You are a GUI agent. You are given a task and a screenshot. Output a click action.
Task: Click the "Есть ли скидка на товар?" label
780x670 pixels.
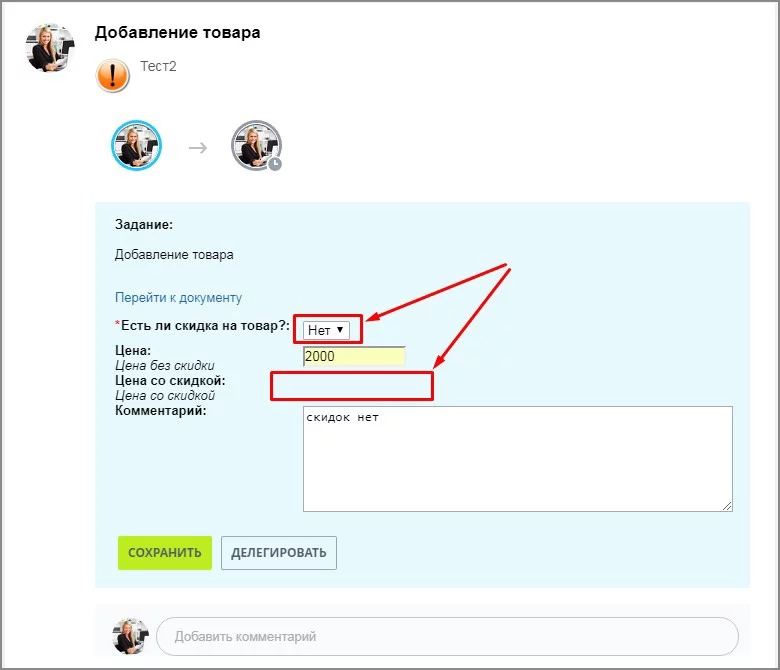click(205, 325)
